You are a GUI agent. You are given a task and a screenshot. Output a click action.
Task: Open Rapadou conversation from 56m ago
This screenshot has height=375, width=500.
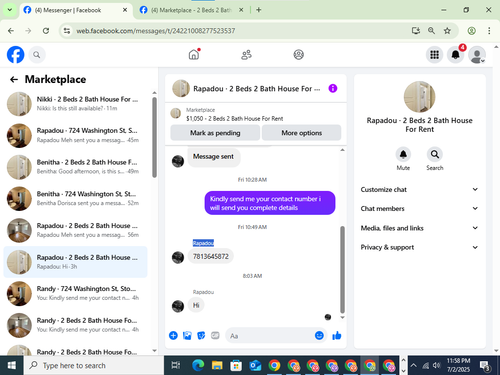(75, 230)
